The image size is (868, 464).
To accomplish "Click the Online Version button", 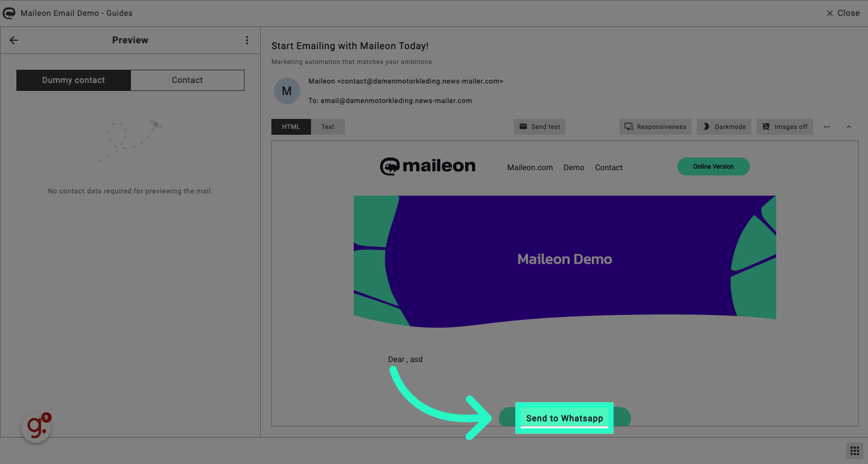I will click(x=713, y=166).
